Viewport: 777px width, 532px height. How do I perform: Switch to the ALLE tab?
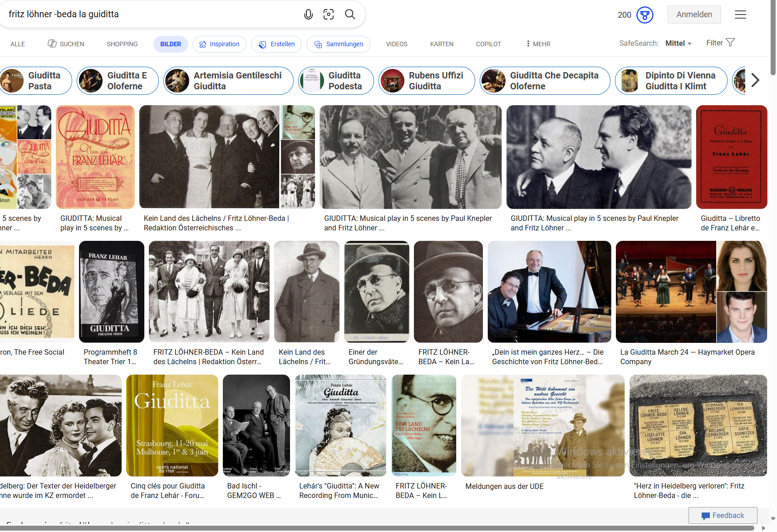point(18,44)
